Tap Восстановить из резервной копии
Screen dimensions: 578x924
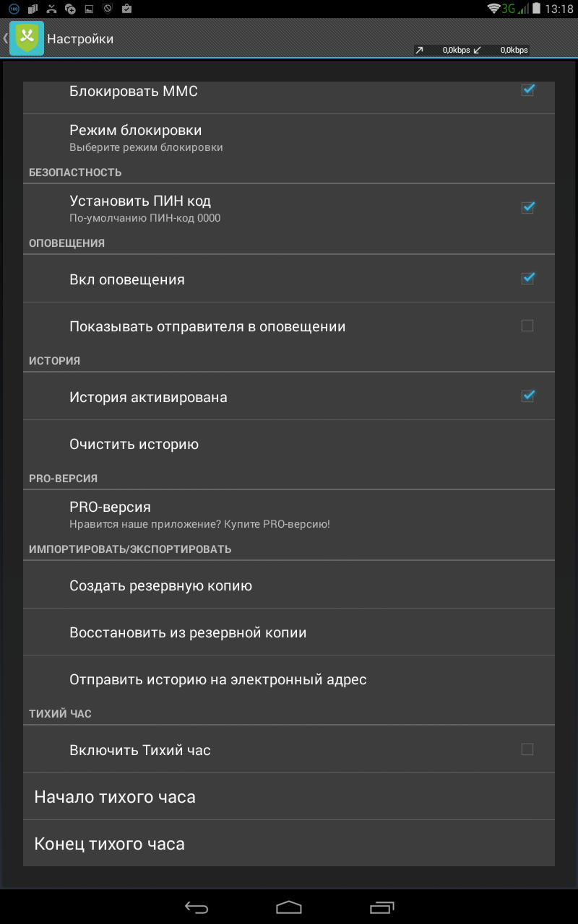click(289, 632)
